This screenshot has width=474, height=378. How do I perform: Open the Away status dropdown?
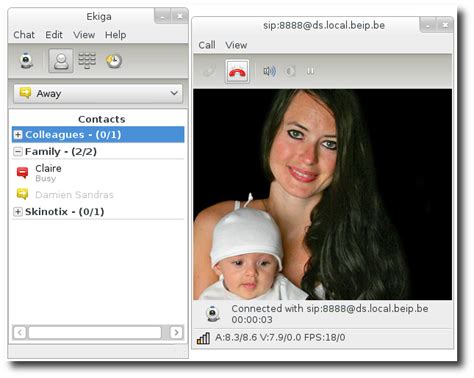click(98, 93)
